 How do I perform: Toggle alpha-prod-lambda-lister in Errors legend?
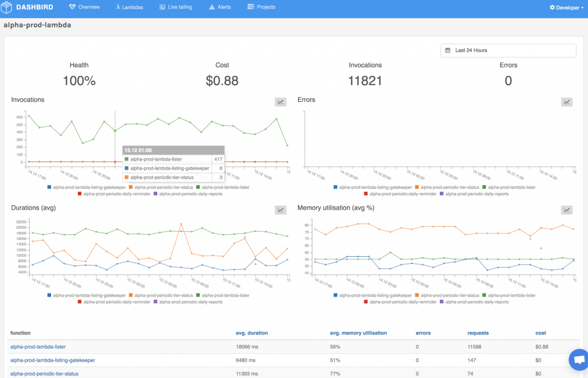tap(509, 187)
